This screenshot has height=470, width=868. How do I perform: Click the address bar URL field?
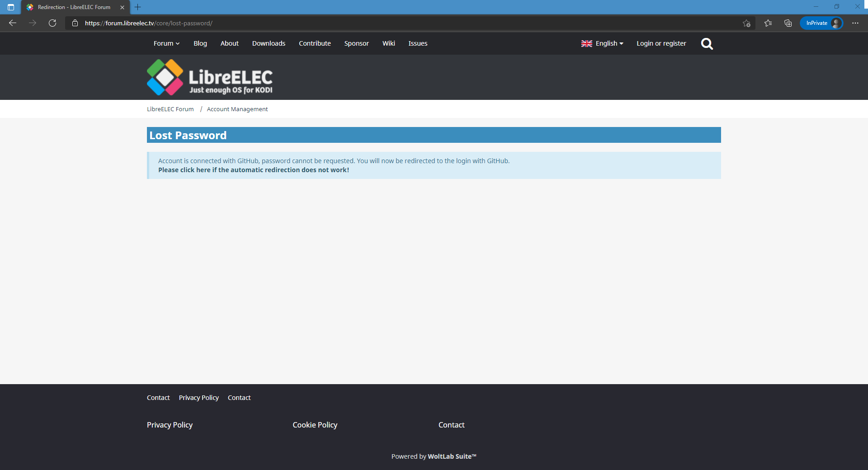(x=362, y=23)
